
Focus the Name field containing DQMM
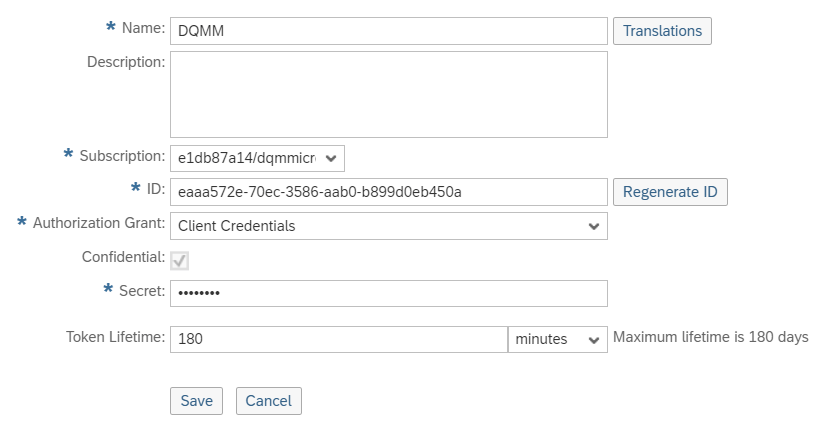coord(389,31)
